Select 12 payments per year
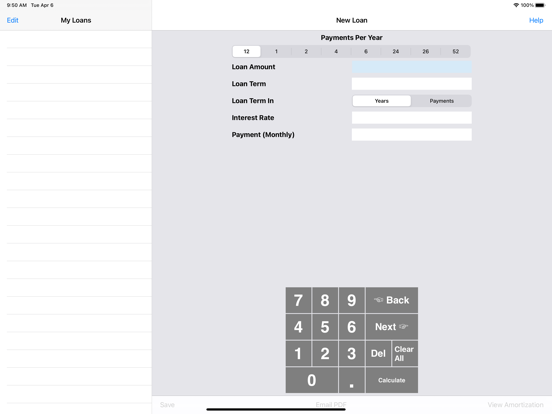552x414 pixels. [x=246, y=51]
